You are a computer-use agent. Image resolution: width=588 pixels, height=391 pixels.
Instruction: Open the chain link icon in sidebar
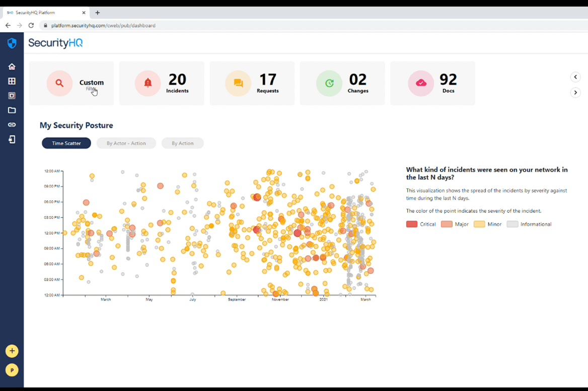pyautogui.click(x=12, y=124)
